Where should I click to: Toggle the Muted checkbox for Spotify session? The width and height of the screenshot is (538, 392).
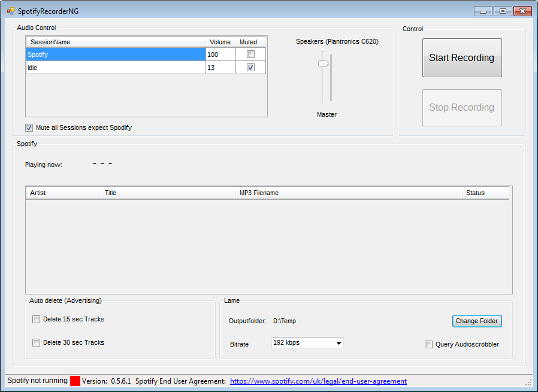pos(251,54)
